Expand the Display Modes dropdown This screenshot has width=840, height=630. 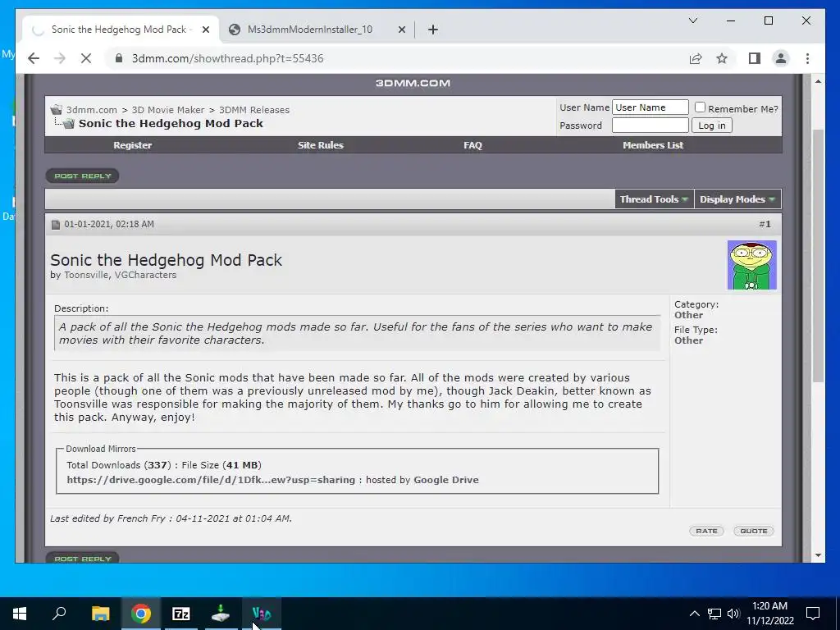coord(737,199)
